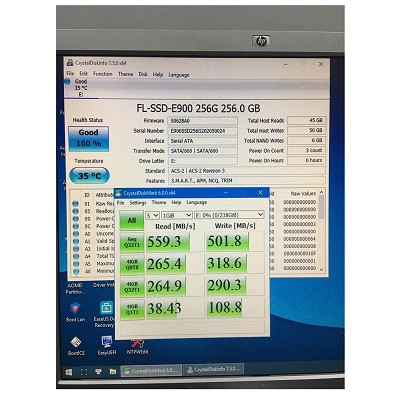Click the Power On Count 3 count field
Screen dimensions: 400x400
point(306,150)
